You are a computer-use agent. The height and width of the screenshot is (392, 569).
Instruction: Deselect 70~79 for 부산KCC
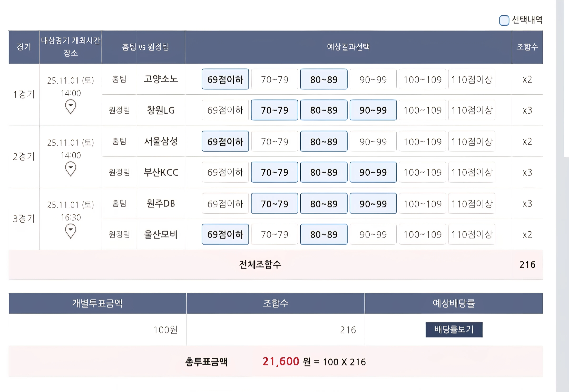tap(274, 172)
